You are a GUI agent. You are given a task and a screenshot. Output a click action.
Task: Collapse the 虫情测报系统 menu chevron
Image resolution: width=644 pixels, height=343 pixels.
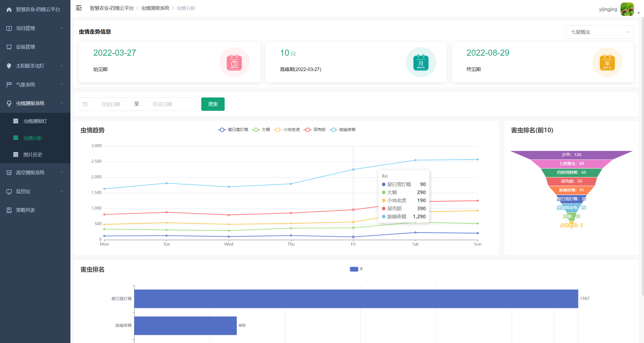pyautogui.click(x=62, y=103)
